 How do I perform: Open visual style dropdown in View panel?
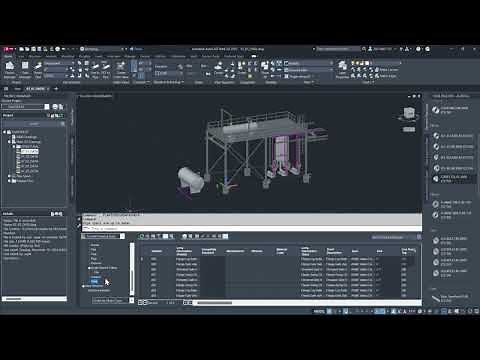click(x=309, y=63)
